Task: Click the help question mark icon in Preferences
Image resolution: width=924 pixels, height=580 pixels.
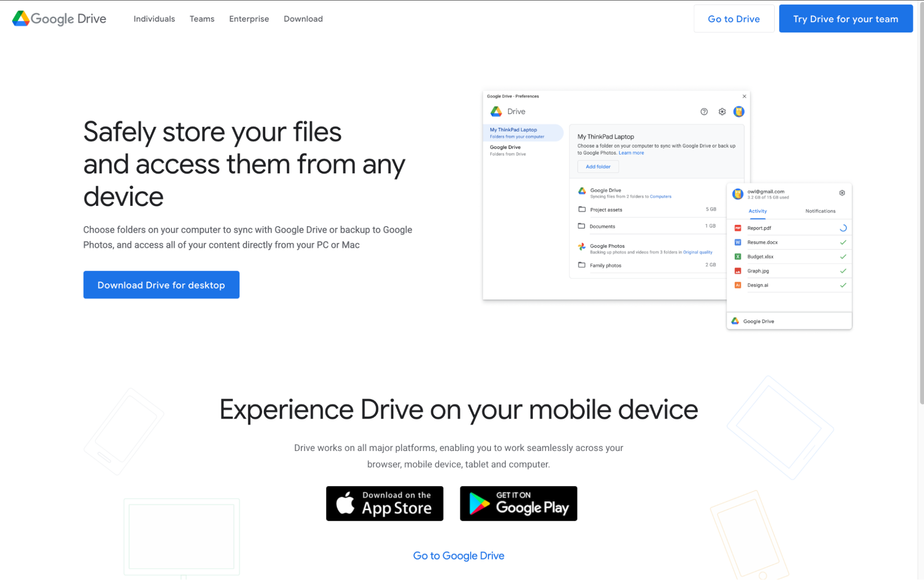Action: 704,111
